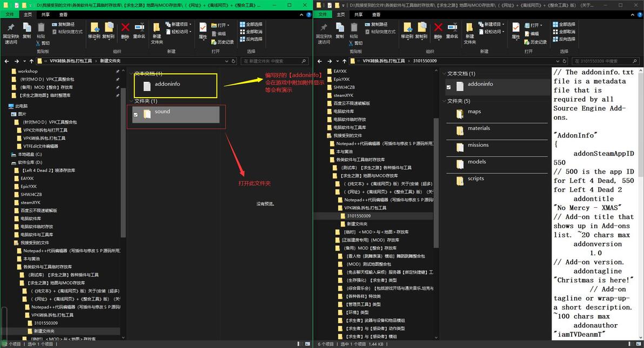Click VPK转换.拆包.打包工具 breadcrumb in left address bar
Screen dimensions: 644x348
[x=71, y=61]
